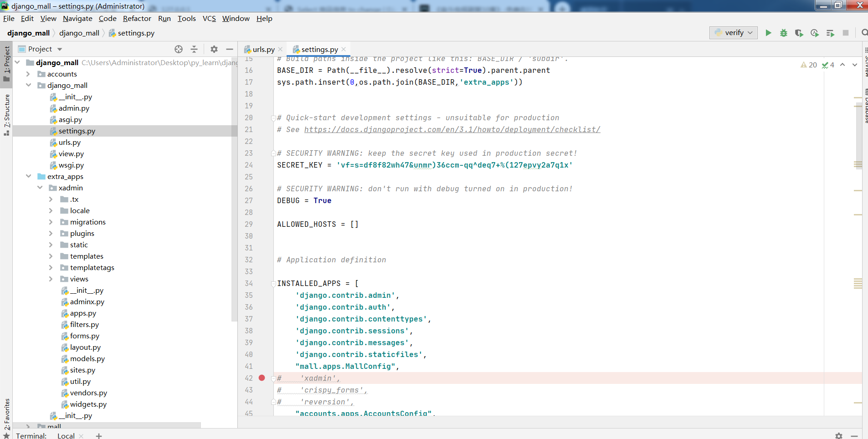This screenshot has height=439, width=868.
Task: Select the Local terminal tab
Action: pos(66,436)
